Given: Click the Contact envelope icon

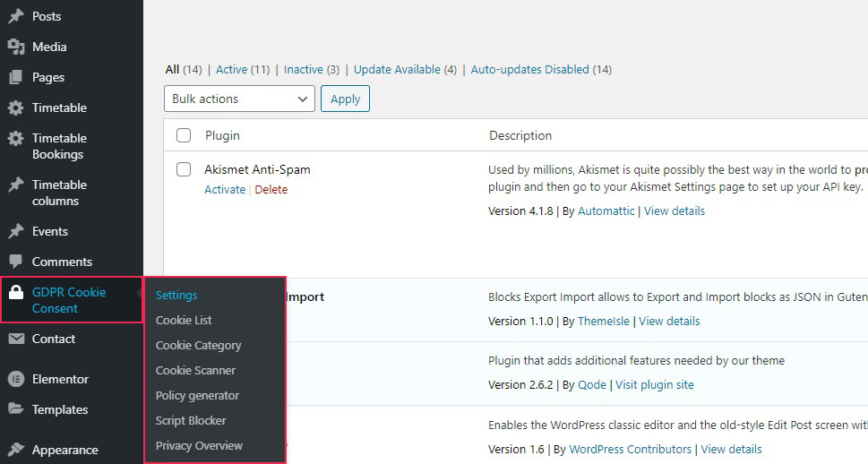Looking at the screenshot, I should [x=16, y=339].
